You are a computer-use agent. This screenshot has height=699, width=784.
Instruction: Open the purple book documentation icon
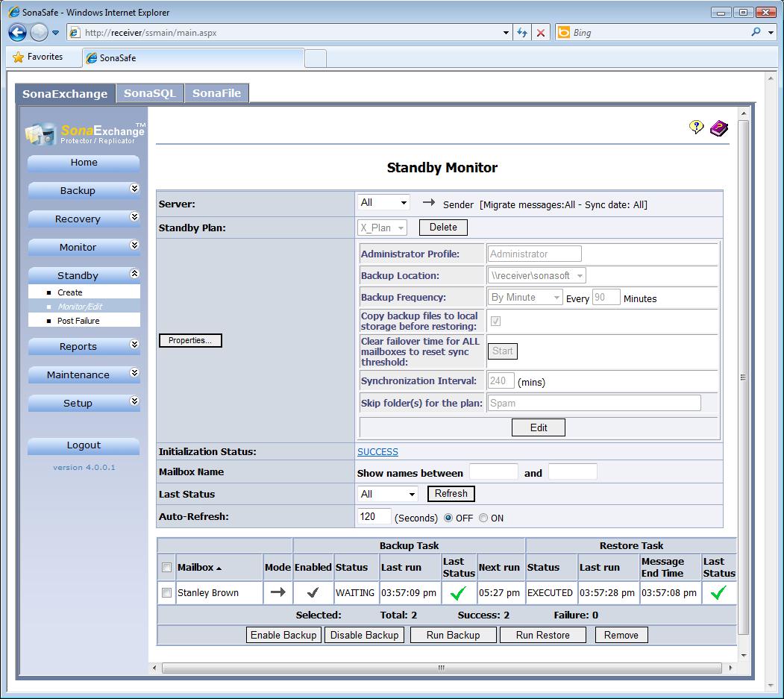tap(718, 128)
